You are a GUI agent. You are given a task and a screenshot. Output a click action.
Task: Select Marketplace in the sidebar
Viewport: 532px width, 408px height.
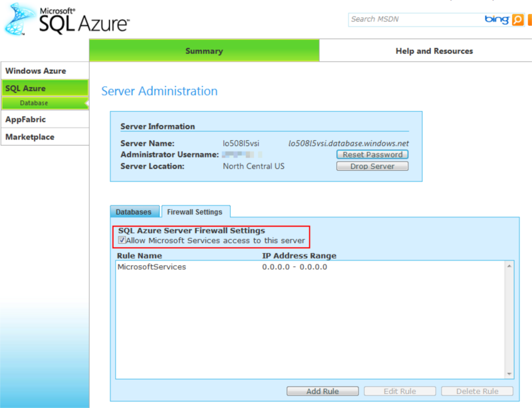[x=45, y=137]
